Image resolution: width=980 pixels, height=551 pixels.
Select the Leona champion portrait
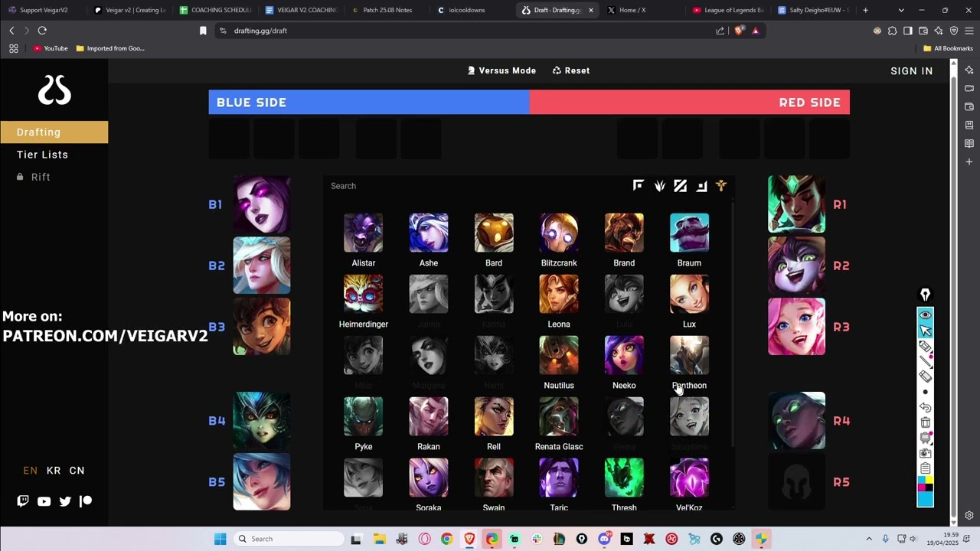559,294
